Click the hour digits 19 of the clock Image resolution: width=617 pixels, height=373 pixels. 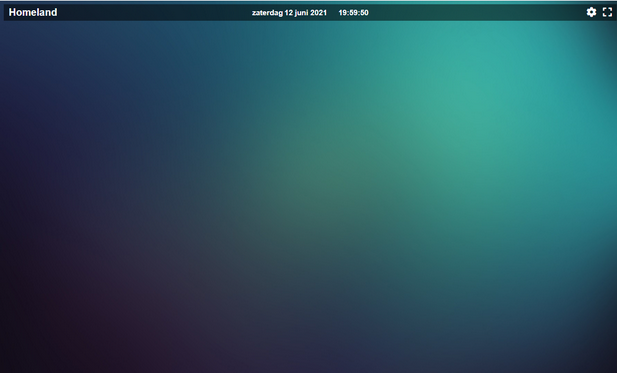[342, 13]
